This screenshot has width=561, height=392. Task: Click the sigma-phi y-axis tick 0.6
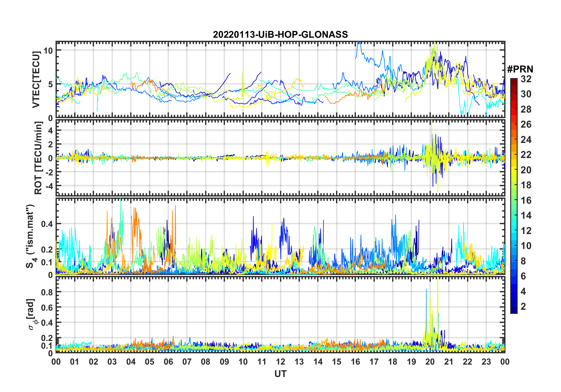coord(47,307)
